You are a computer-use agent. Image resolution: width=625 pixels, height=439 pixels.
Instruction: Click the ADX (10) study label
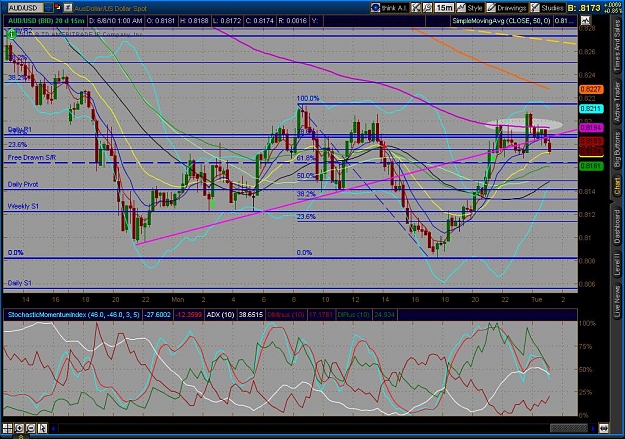pyautogui.click(x=220, y=315)
